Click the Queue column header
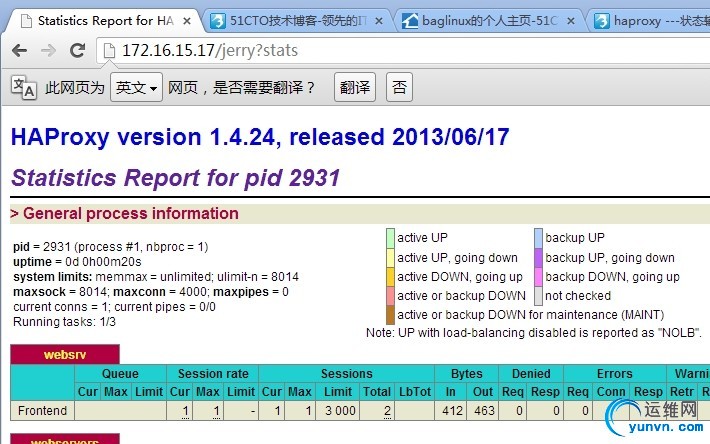Image resolution: width=710 pixels, height=444 pixels. tap(120, 373)
